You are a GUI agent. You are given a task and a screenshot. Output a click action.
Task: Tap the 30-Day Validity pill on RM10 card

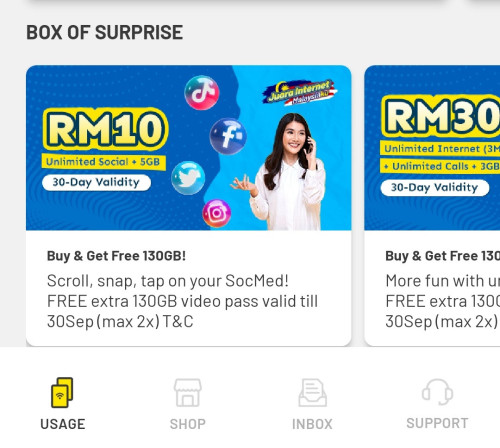96,183
